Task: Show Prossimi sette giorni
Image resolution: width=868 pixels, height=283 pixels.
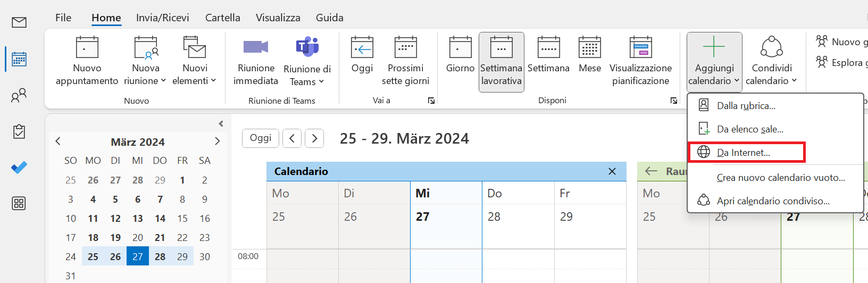Action: 405,61
